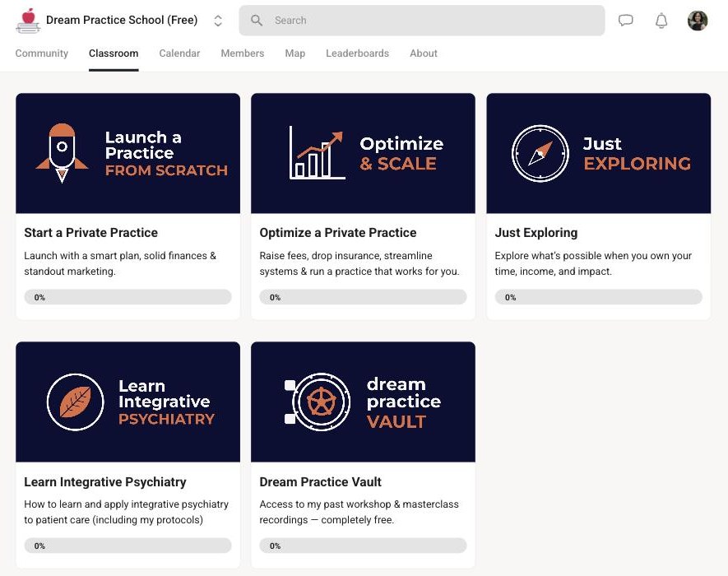This screenshot has width=728, height=576.
Task: Click the description "How to learn and apply integrative psychiatry"
Action: tap(127, 512)
